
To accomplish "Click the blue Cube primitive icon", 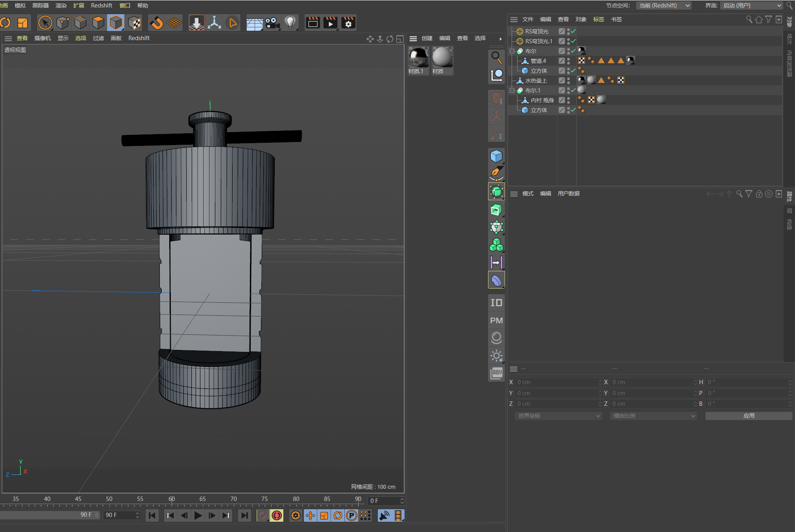I will coord(496,156).
